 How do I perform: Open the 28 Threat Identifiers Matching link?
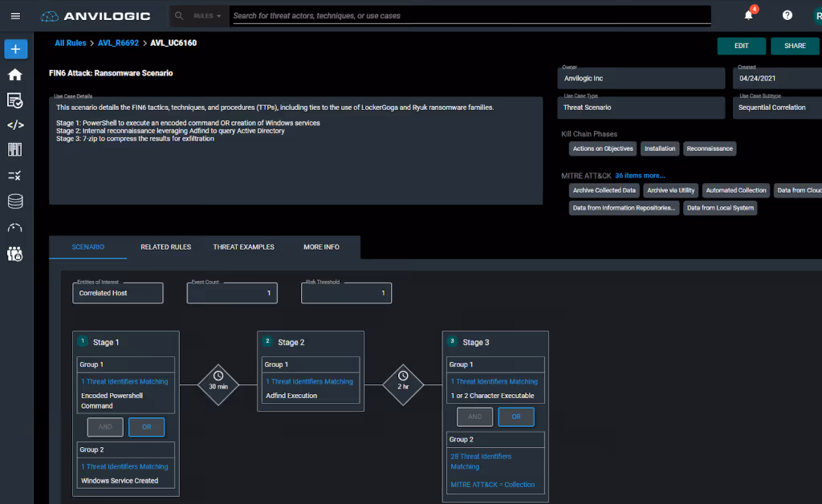pos(481,461)
